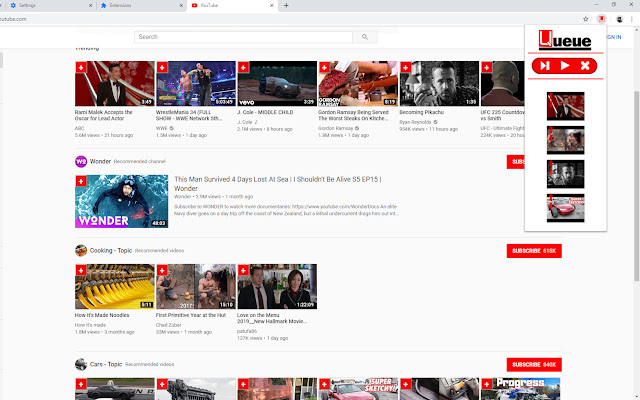Screen dimensions: 640x400
Task: Add WrestleMania 34 video to queue
Action: [161, 67]
